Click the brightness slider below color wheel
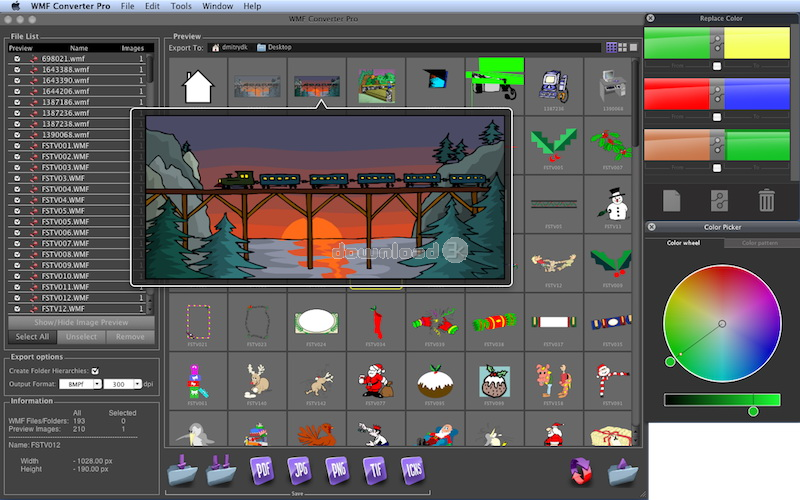The image size is (800, 500). 722,400
